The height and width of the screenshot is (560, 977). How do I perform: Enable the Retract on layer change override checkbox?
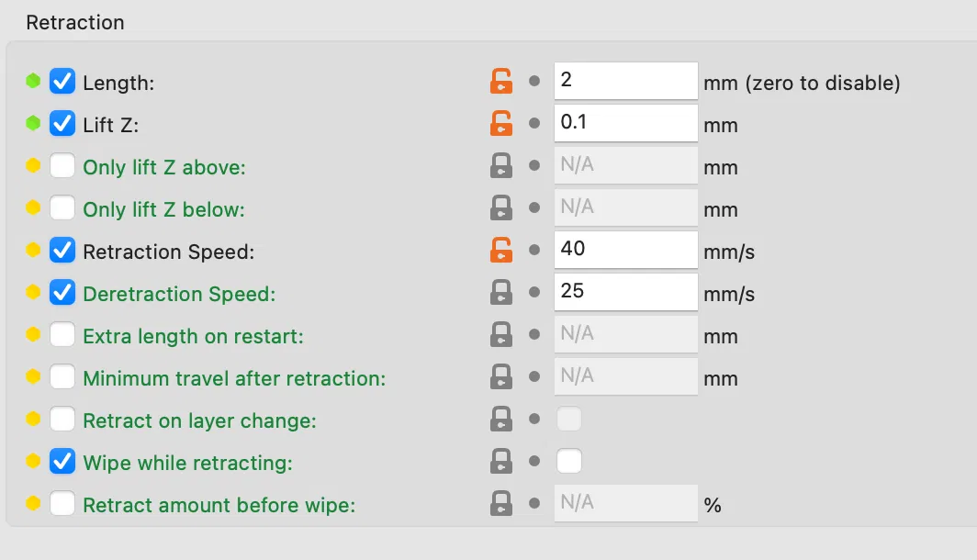coord(62,420)
